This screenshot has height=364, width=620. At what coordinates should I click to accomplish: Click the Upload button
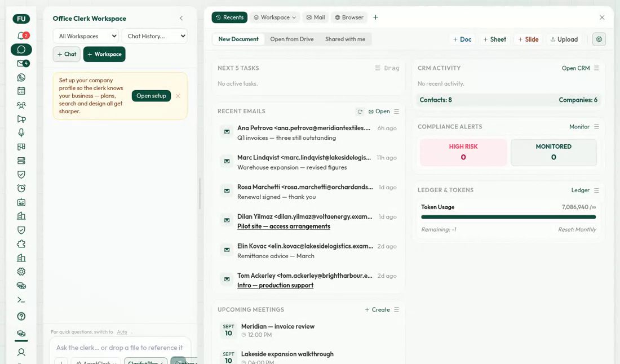coord(564,39)
